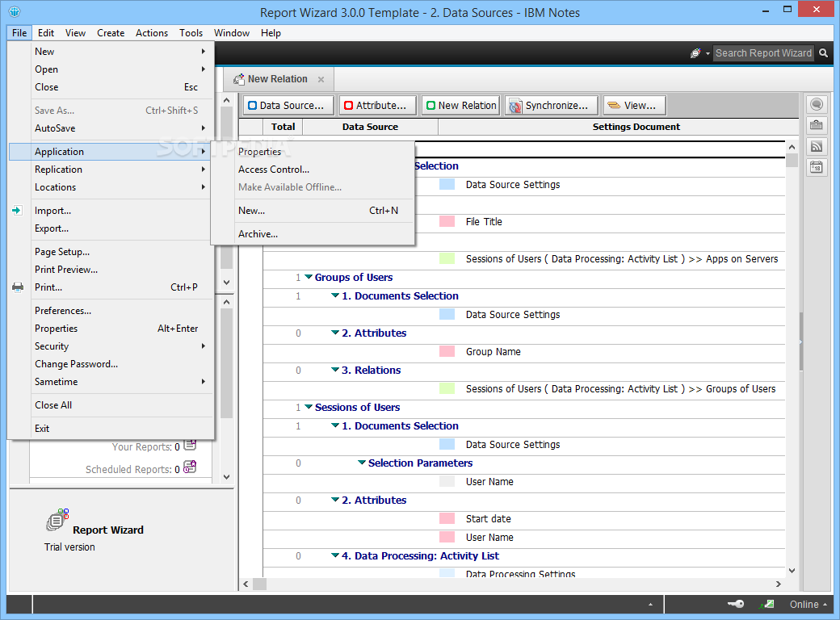
Task: Click the blue swatch beside Data Source Settings under Groups of Users
Action: [x=447, y=314]
